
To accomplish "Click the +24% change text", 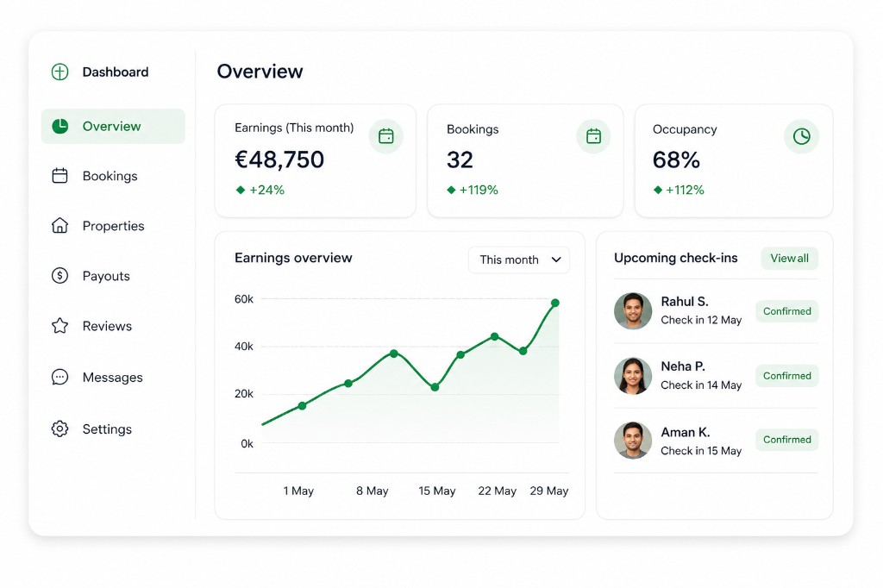I will coord(267,190).
